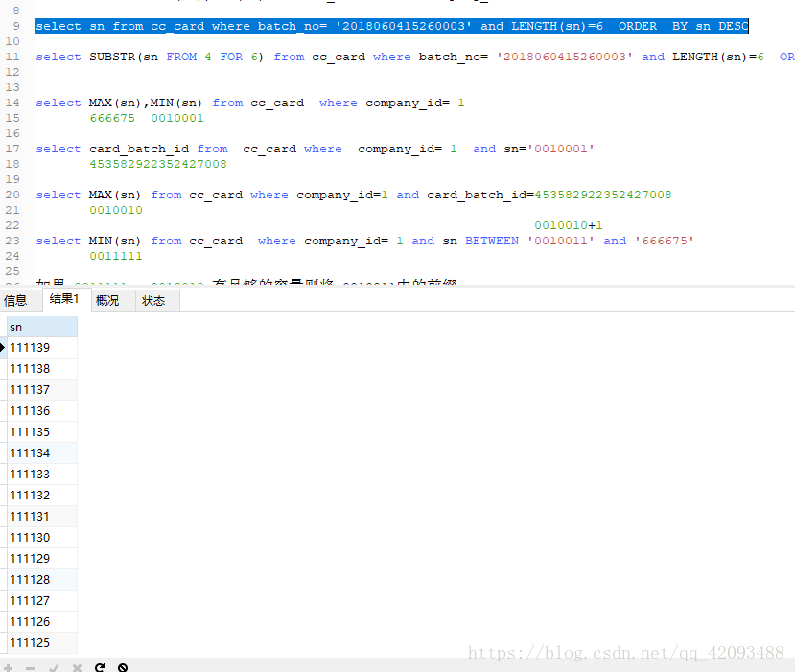Select the result cell 111128
The height and width of the screenshot is (672, 795).
(x=42, y=579)
